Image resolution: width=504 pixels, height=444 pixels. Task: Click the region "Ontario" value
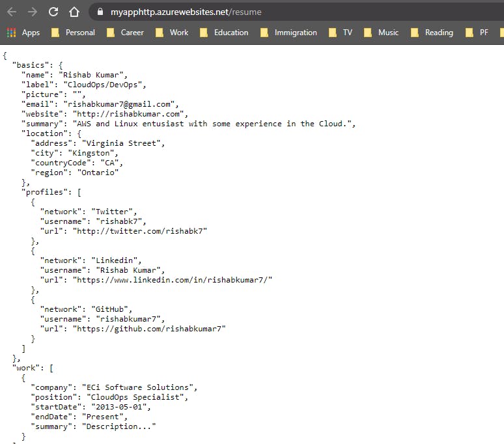click(98, 173)
